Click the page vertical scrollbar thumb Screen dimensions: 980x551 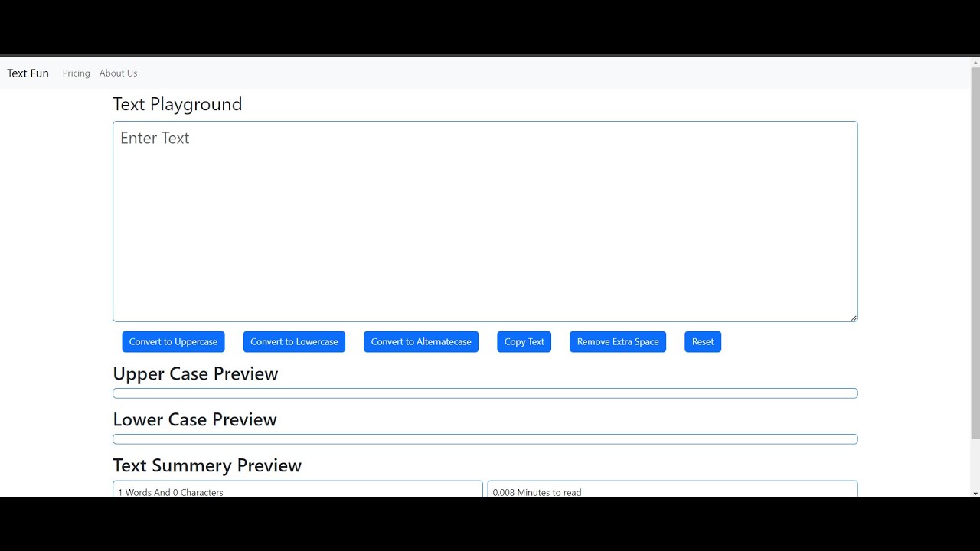pos(975,253)
